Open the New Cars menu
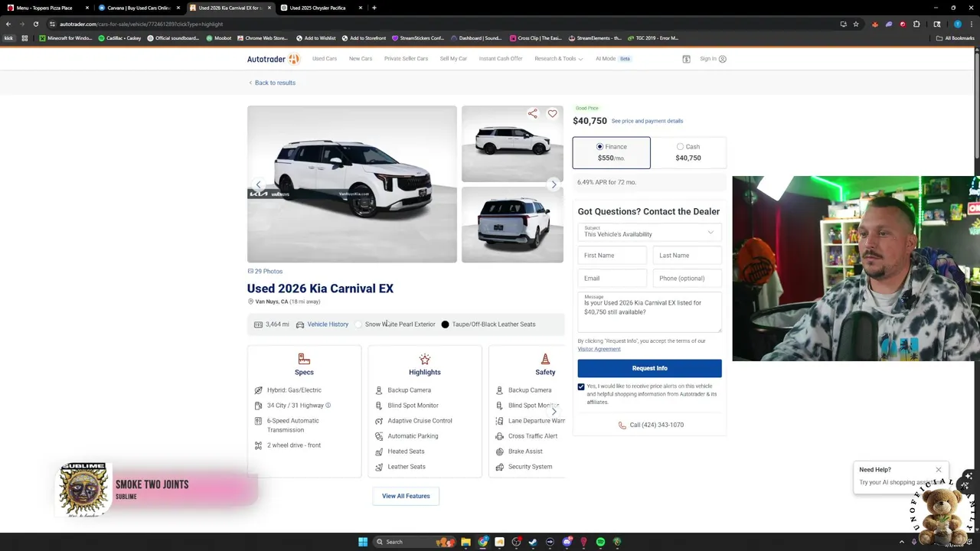Viewport: 980px width, 551px height. pos(361,59)
